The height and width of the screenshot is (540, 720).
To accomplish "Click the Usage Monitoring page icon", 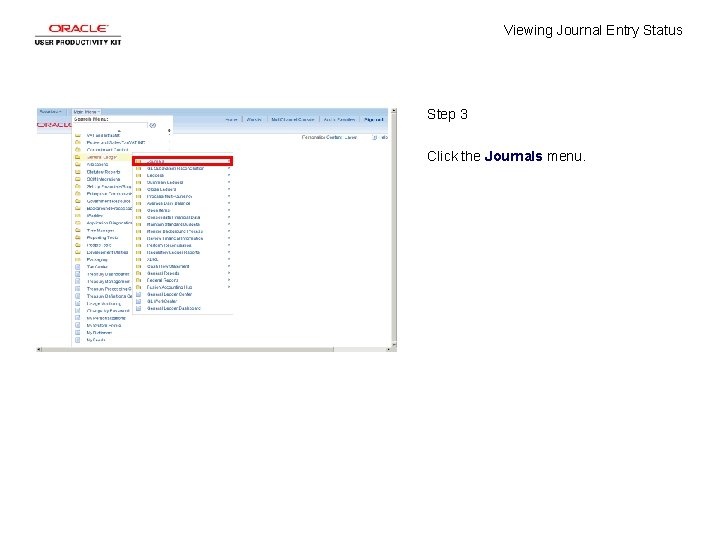I will pyautogui.click(x=78, y=304).
